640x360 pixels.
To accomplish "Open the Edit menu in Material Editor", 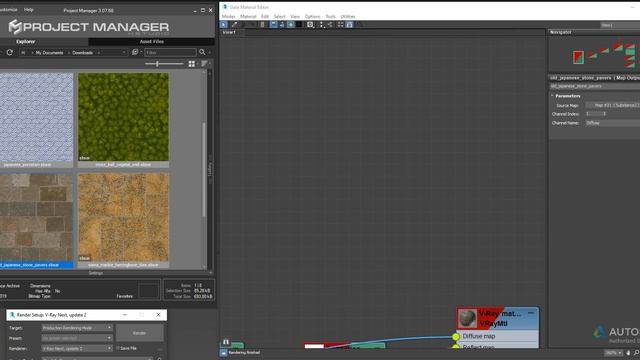I will coord(265,16).
